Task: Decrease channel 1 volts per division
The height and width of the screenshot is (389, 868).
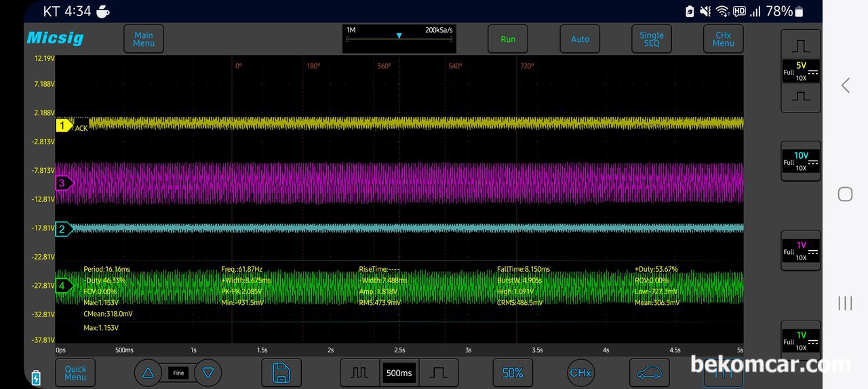Action: (x=802, y=97)
